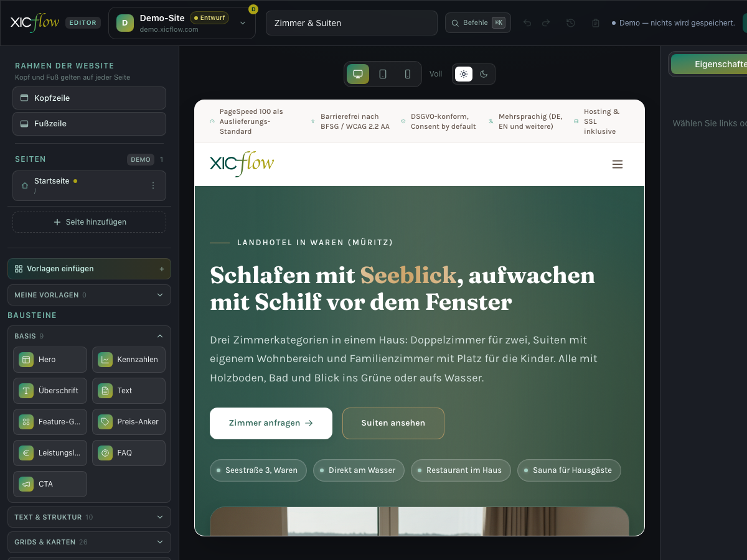Click the demo.xicflow.com domain text
This screenshot has height=560, width=747.
click(169, 29)
